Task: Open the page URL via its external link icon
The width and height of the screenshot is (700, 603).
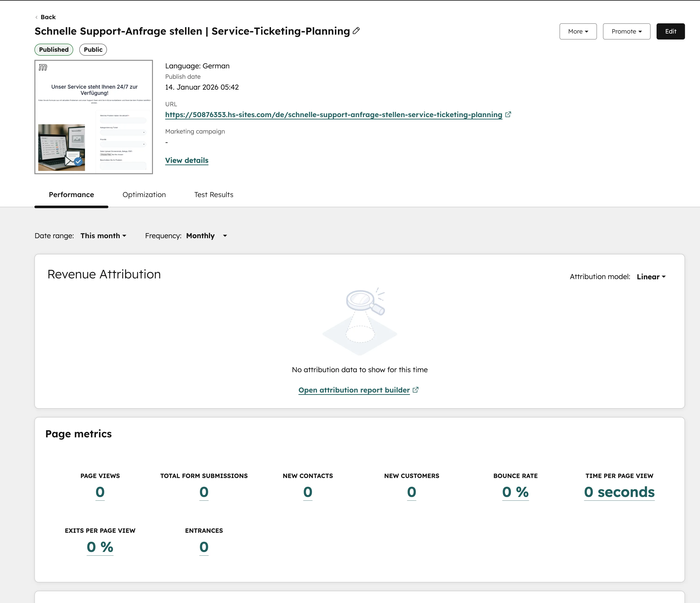Action: click(x=508, y=115)
